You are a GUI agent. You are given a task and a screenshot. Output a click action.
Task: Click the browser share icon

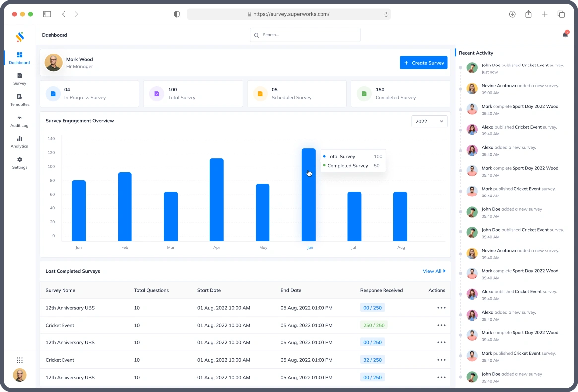tap(528, 14)
